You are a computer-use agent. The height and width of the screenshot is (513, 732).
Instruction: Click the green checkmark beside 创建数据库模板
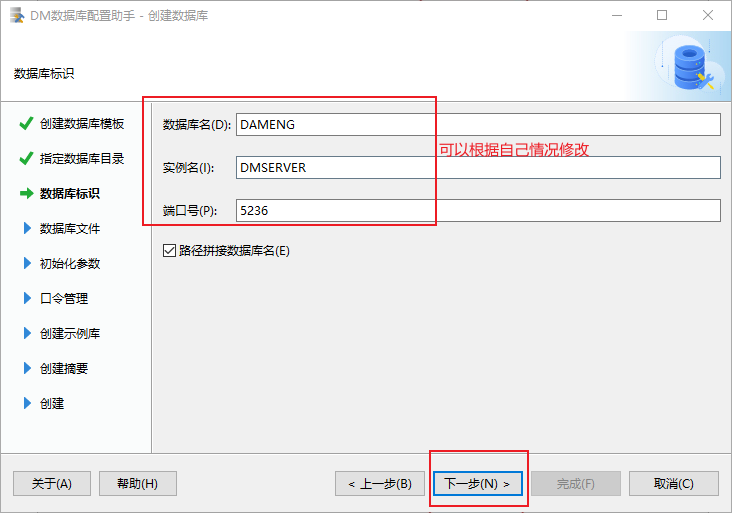(26, 124)
